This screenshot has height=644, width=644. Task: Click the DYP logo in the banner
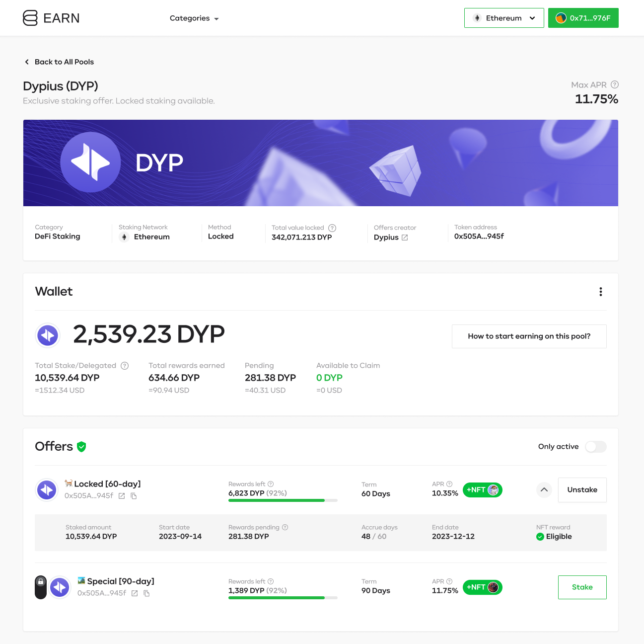(x=90, y=162)
